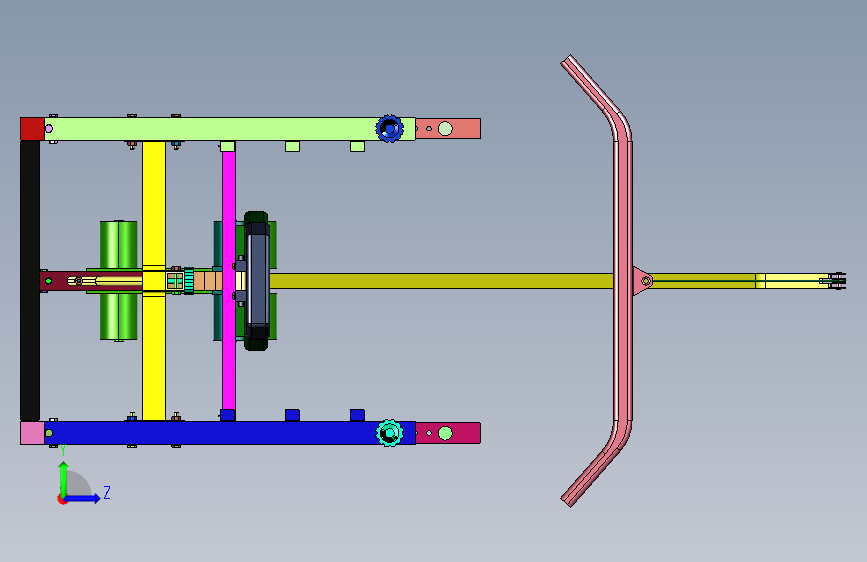The height and width of the screenshot is (562, 867).
Task: Select the pink corner block on blue beam
Action: 32,433
